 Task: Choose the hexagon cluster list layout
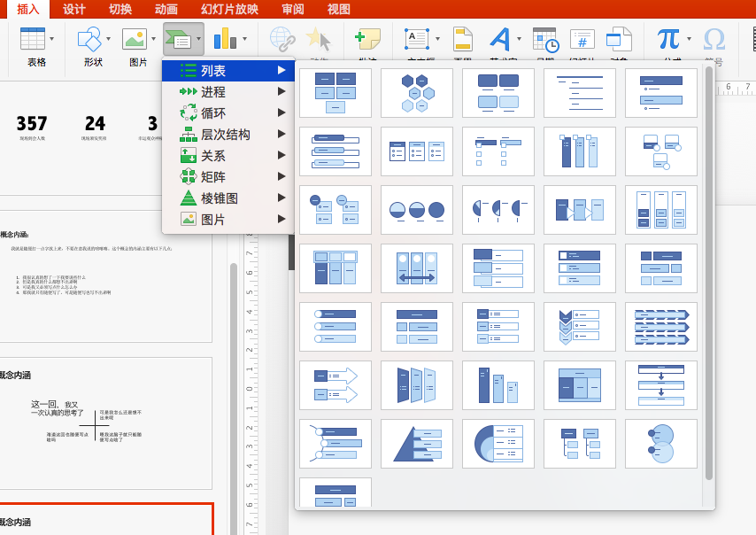coord(417,93)
